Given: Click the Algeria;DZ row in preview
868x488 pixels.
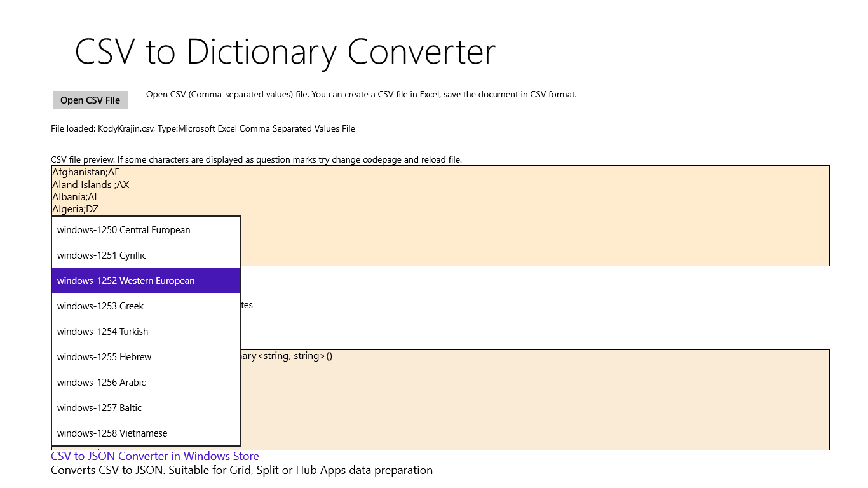Looking at the screenshot, I should [76, 209].
